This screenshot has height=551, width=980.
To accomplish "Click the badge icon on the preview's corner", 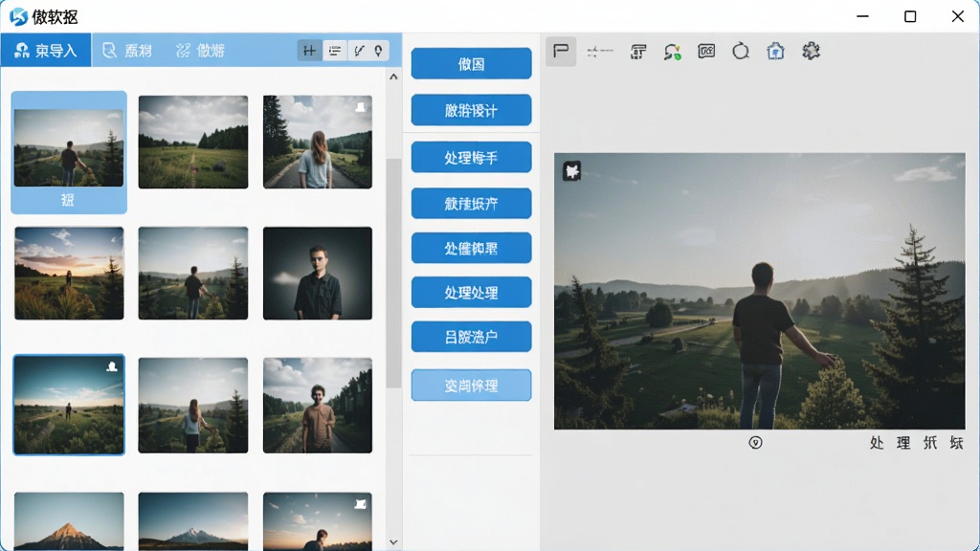I will (571, 170).
